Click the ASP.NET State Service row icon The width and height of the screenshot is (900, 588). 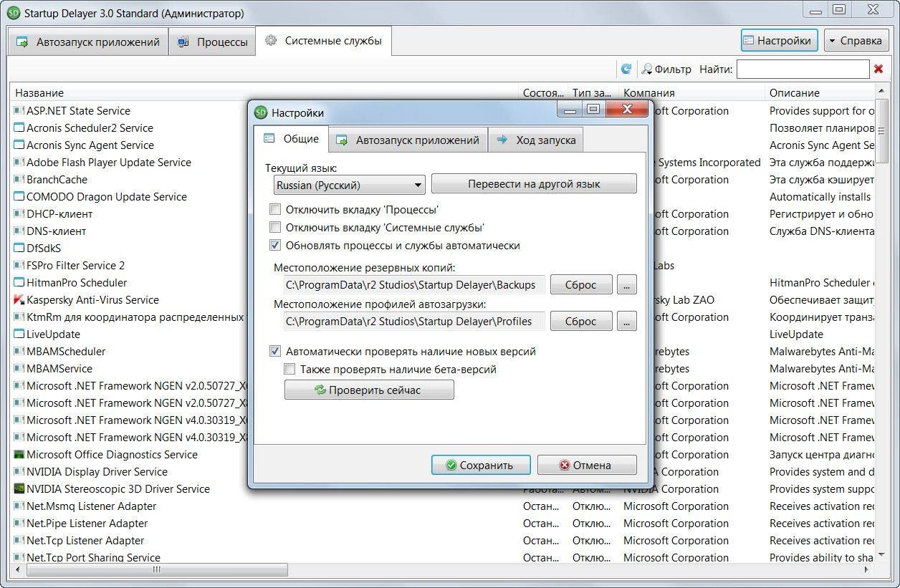[19, 111]
